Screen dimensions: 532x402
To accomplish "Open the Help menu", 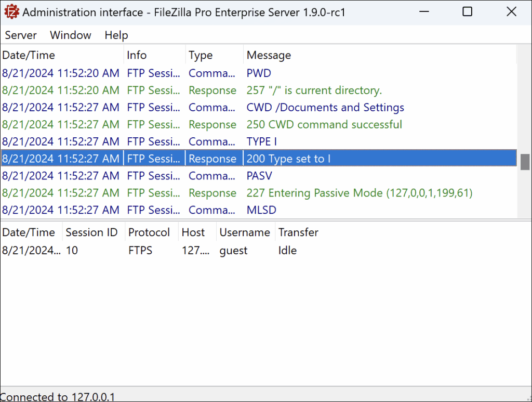I will click(x=116, y=35).
